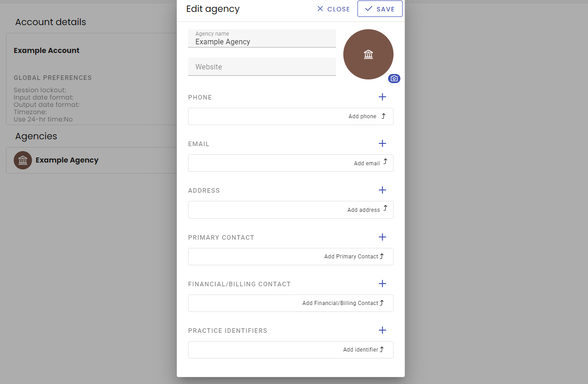588x384 pixels.
Task: Click the Add email box
Action: 291,163
